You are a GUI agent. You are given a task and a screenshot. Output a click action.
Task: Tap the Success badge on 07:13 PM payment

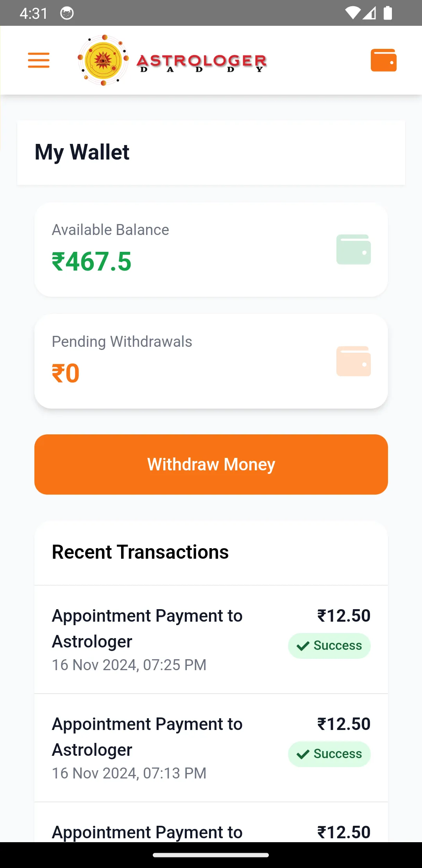pos(329,754)
